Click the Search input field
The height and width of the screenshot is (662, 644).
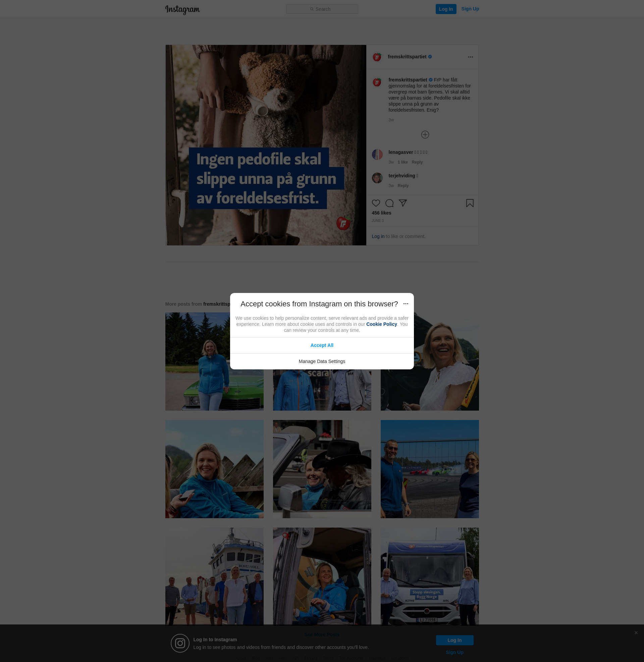point(322,9)
